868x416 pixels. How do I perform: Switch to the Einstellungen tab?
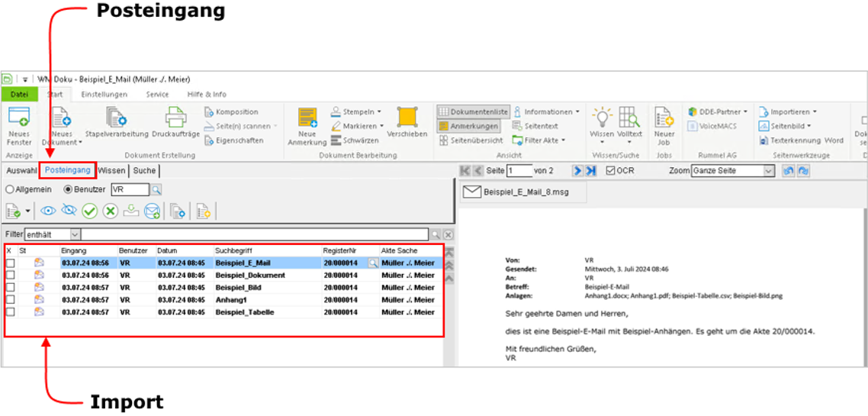[104, 94]
